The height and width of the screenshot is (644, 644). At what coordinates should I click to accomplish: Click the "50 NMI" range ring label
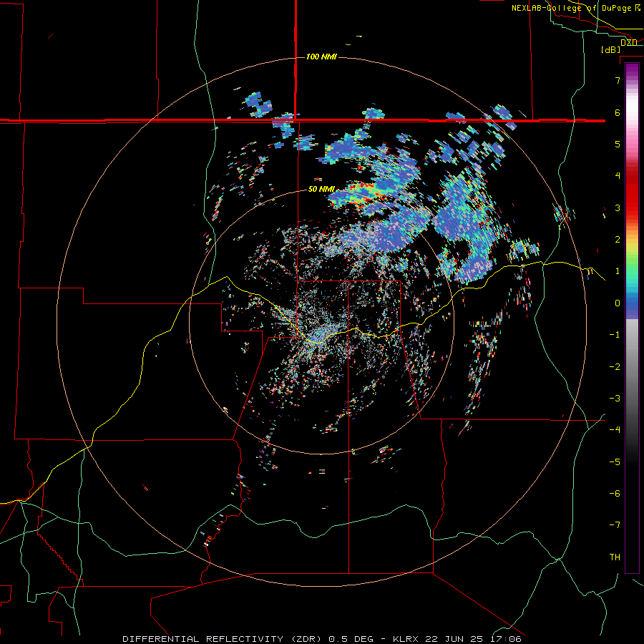[321, 190]
